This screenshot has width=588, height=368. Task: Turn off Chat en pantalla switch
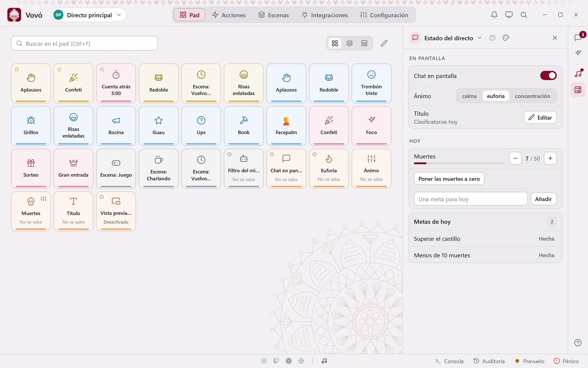[x=548, y=75]
